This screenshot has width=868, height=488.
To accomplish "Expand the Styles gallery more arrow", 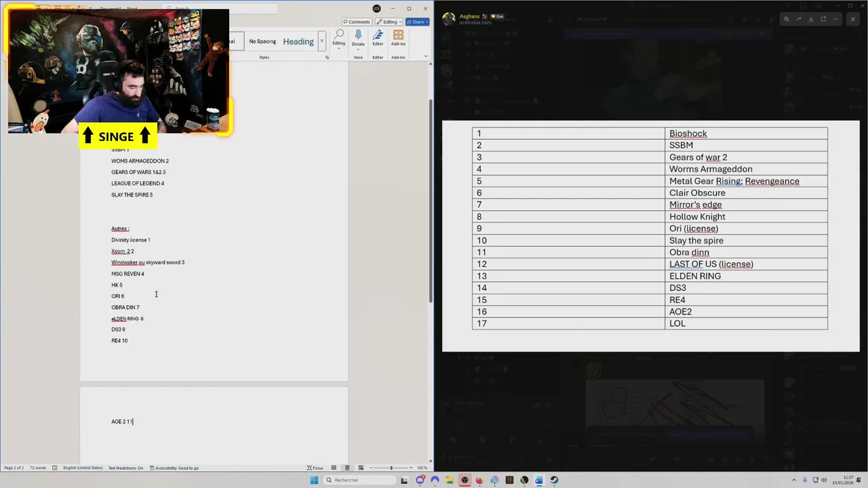I will [322, 41].
